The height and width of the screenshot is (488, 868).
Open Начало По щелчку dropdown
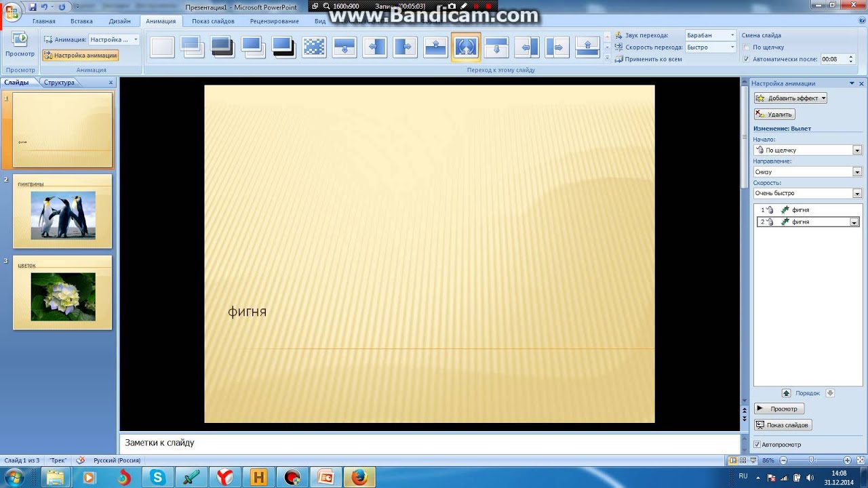click(857, 150)
